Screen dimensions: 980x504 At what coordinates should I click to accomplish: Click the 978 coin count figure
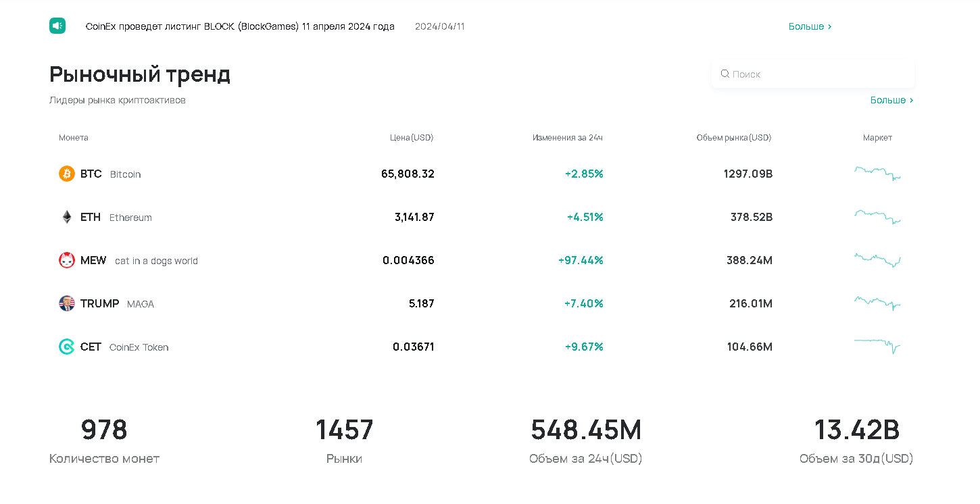tap(104, 430)
